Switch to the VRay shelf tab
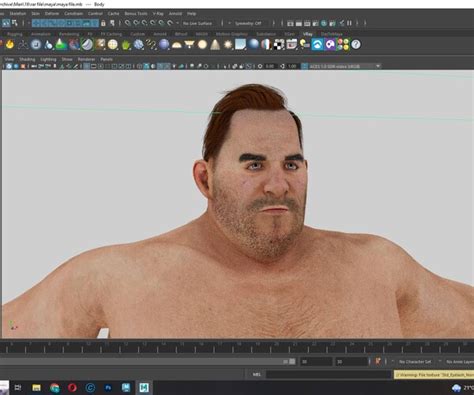 (x=307, y=34)
